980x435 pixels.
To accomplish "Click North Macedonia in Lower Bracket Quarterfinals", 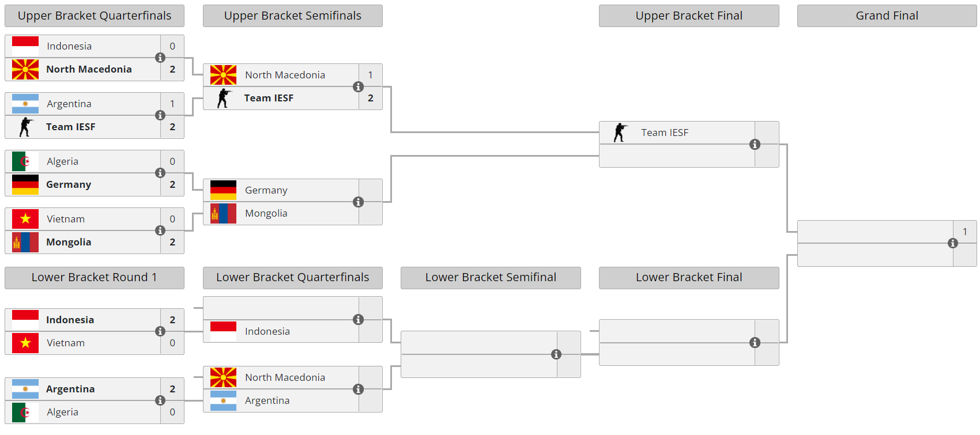I will tap(285, 377).
